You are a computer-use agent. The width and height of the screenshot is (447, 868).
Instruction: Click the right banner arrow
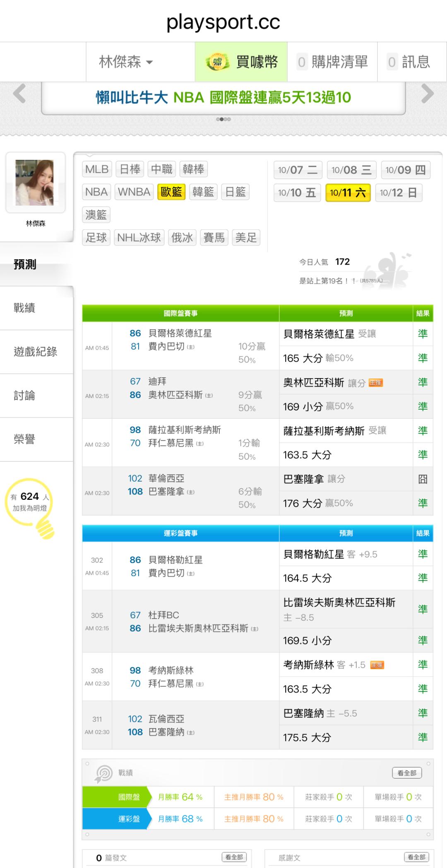427,94
